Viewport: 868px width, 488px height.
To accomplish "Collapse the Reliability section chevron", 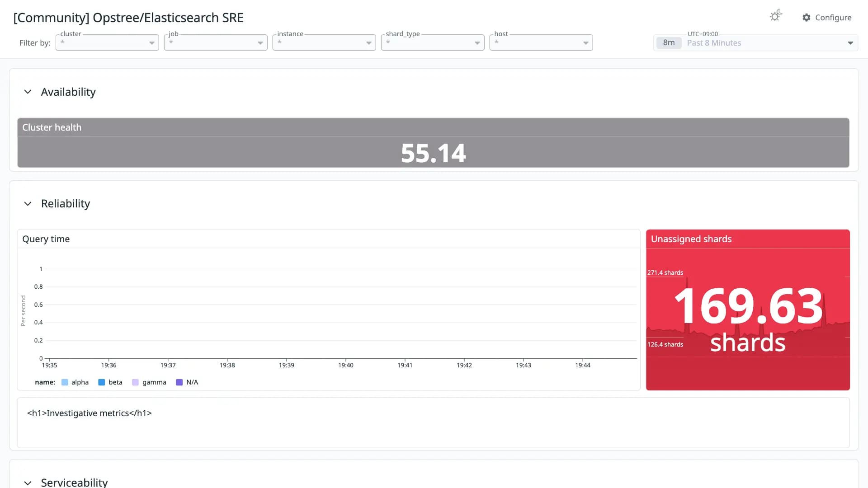I will 28,204.
